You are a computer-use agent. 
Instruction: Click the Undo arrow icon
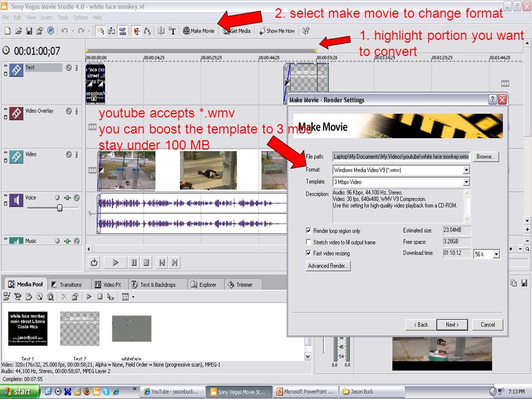[x=64, y=31]
